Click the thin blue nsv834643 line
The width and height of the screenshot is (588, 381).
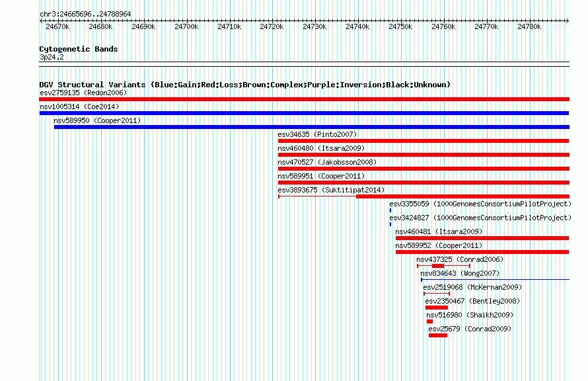[x=496, y=280]
